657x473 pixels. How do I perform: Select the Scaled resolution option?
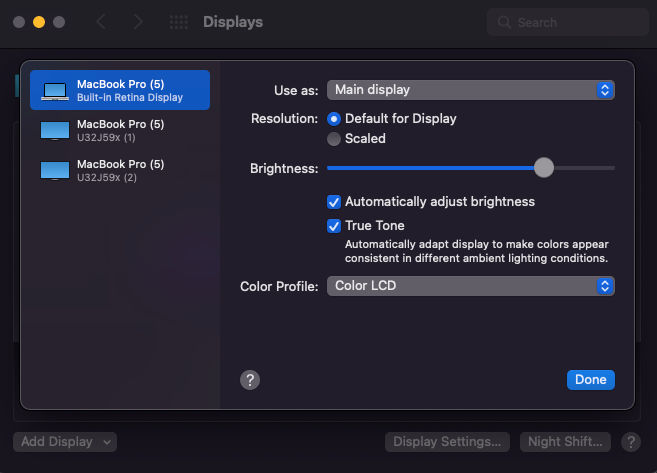click(x=334, y=139)
